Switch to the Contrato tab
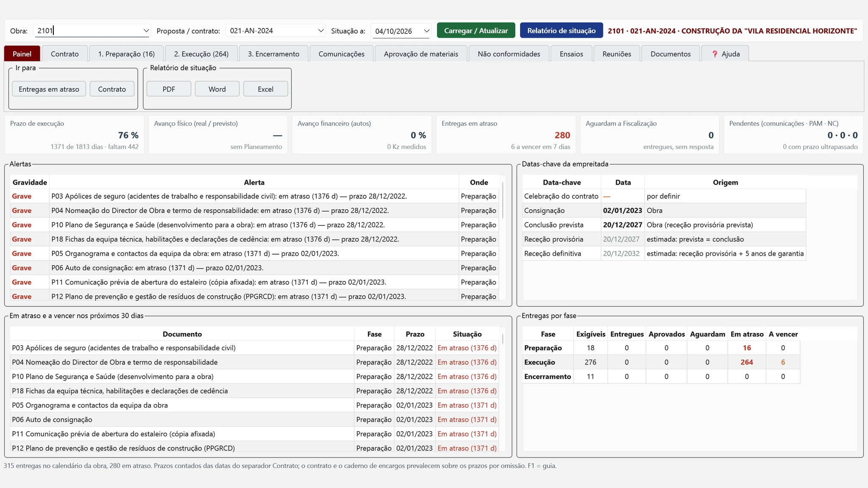 click(x=65, y=54)
